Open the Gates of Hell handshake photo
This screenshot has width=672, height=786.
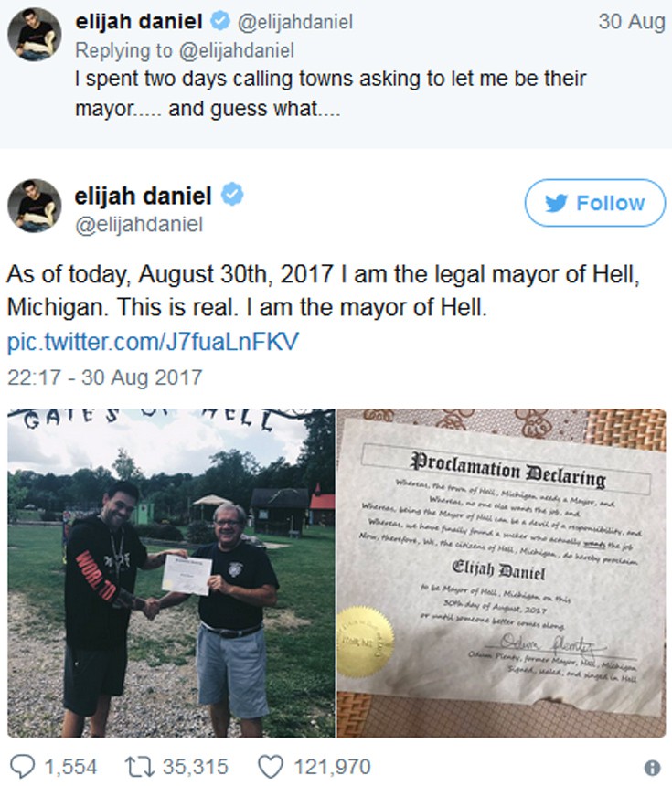(171, 573)
